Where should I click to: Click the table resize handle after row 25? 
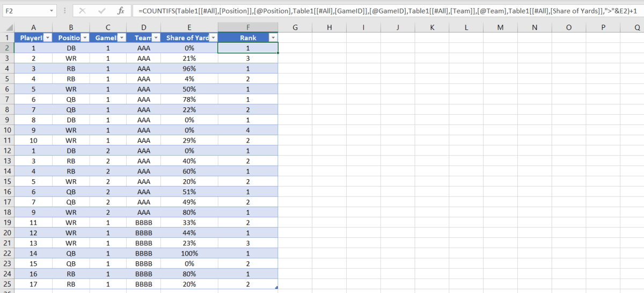pos(276,288)
